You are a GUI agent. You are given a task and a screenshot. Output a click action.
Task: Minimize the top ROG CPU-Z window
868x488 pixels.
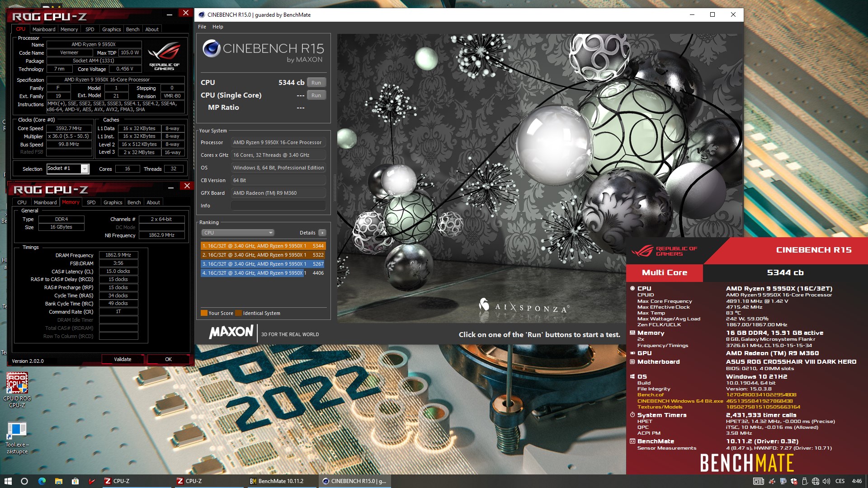170,14
